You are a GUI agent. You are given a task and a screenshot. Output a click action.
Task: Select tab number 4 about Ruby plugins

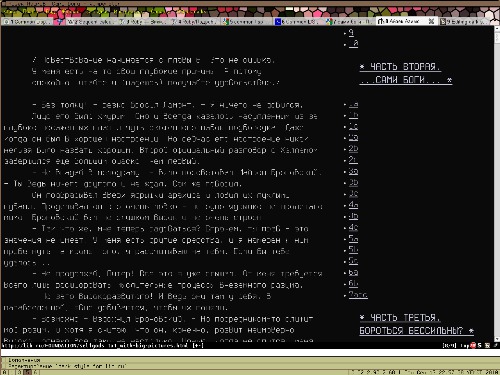coord(194,22)
